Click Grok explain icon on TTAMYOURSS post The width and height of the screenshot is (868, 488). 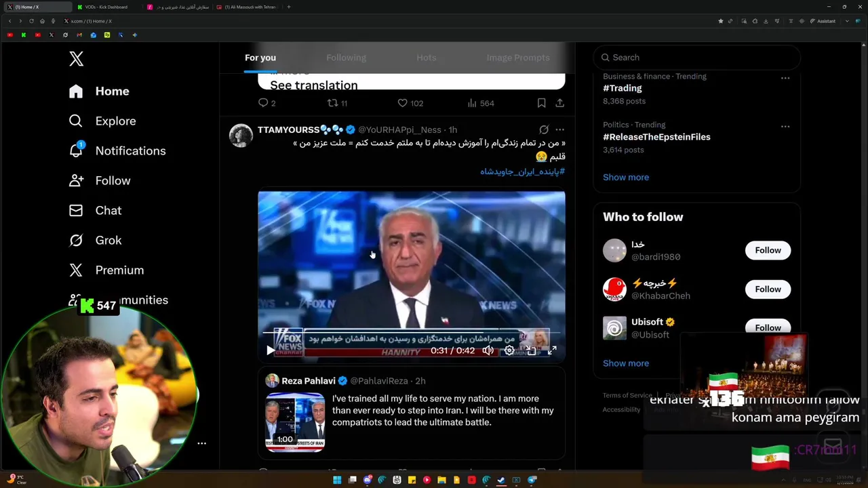pyautogui.click(x=544, y=129)
